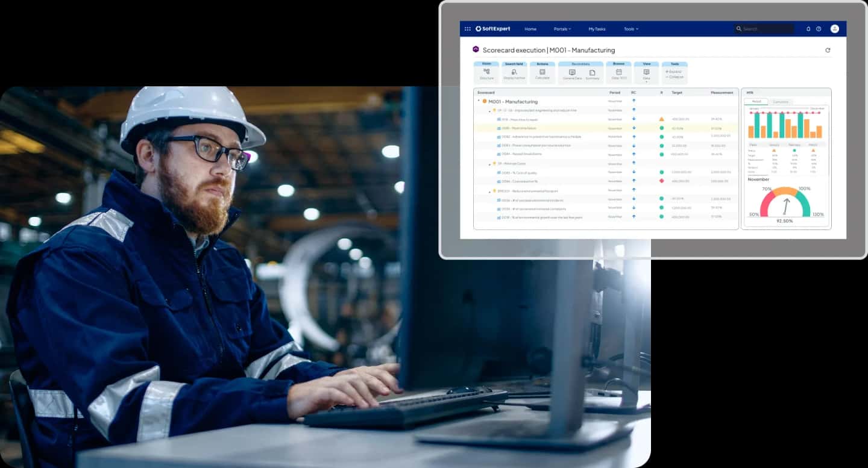This screenshot has height=468, width=868.
Task: Click the Target column header
Action: pyautogui.click(x=677, y=93)
